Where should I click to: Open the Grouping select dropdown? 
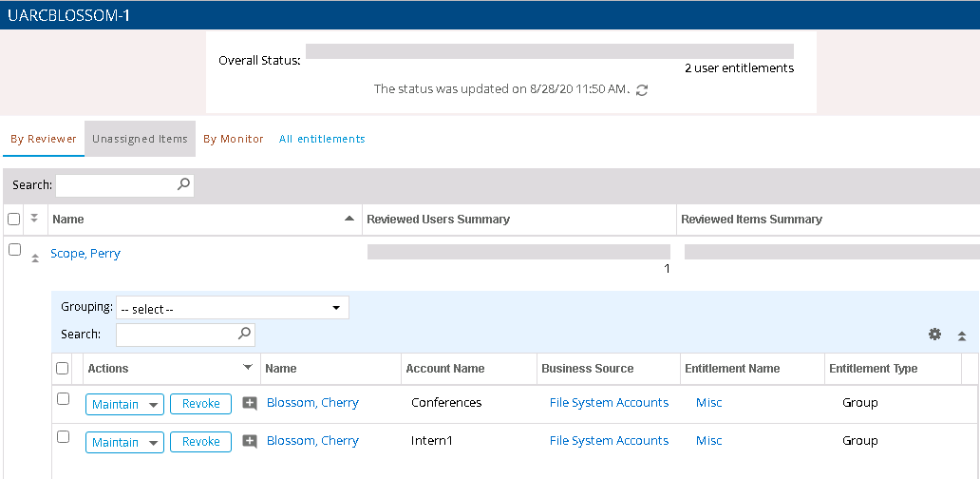pos(232,308)
